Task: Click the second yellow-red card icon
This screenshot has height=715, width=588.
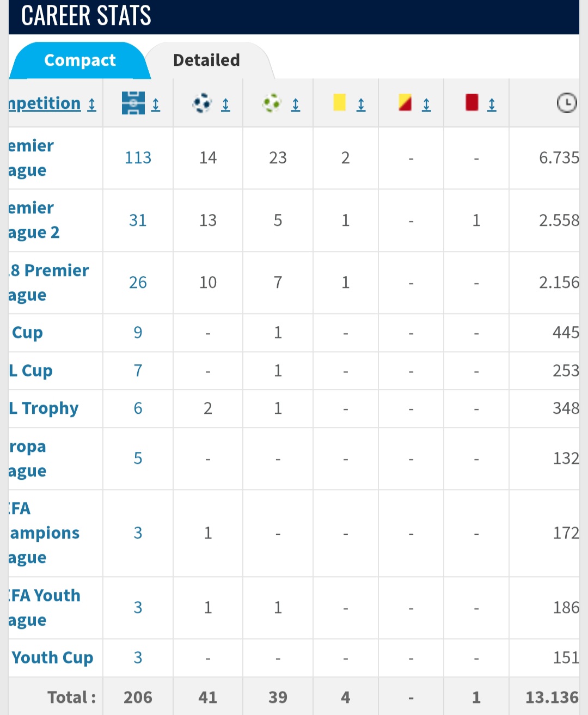Action: coord(405,102)
